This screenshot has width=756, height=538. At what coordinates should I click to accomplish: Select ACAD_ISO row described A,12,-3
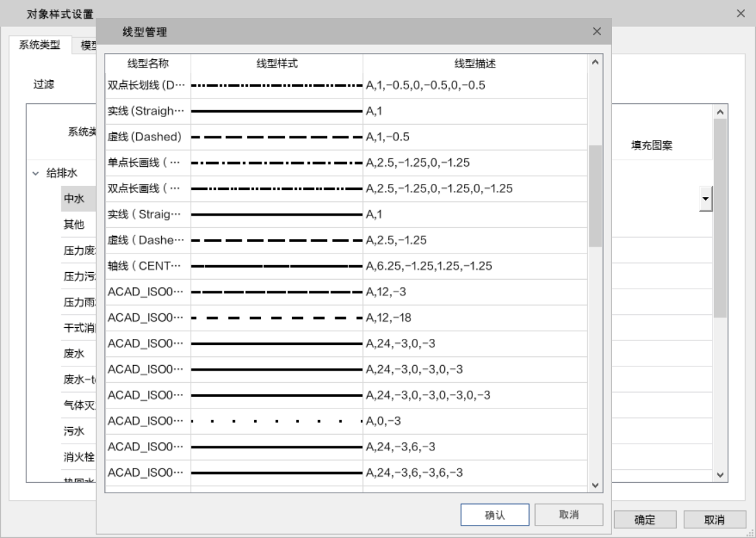tap(346, 292)
